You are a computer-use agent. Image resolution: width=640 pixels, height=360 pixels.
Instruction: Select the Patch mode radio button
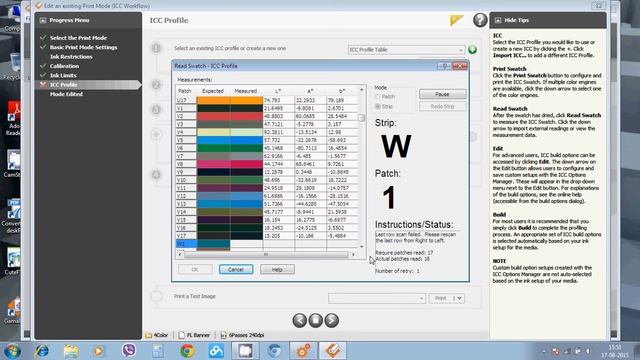click(x=378, y=97)
